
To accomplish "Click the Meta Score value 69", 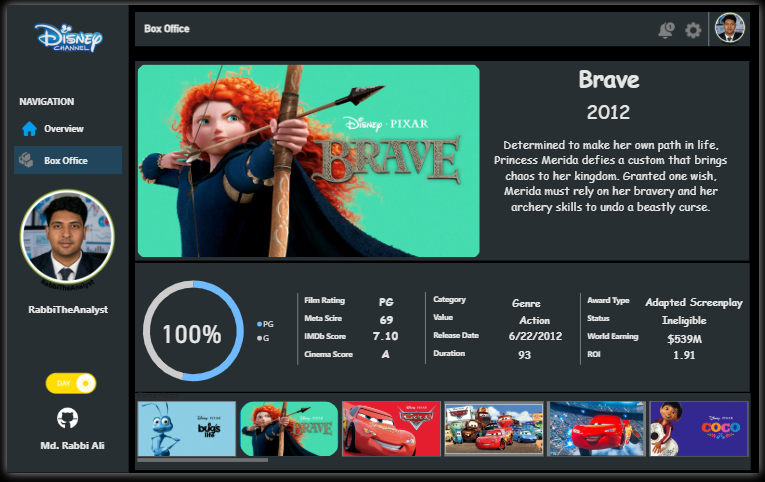I will click(386, 320).
